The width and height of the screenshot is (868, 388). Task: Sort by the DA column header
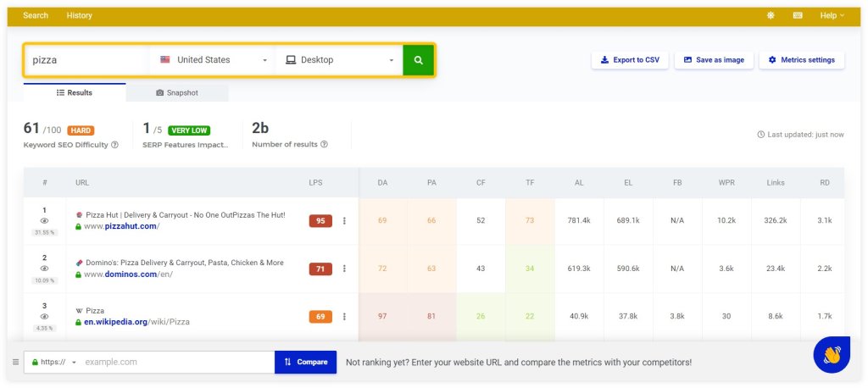point(382,183)
